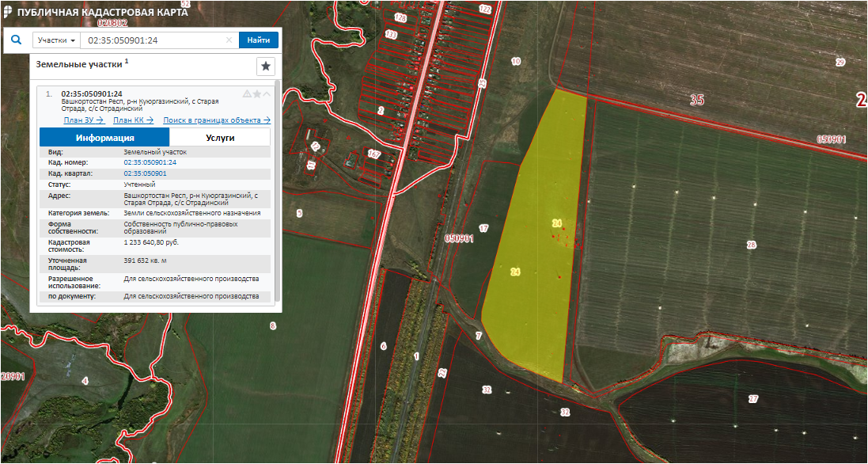This screenshot has width=868, height=464.
Task: Open the Кад. квартал link 02:35:050901
Action: [x=146, y=173]
